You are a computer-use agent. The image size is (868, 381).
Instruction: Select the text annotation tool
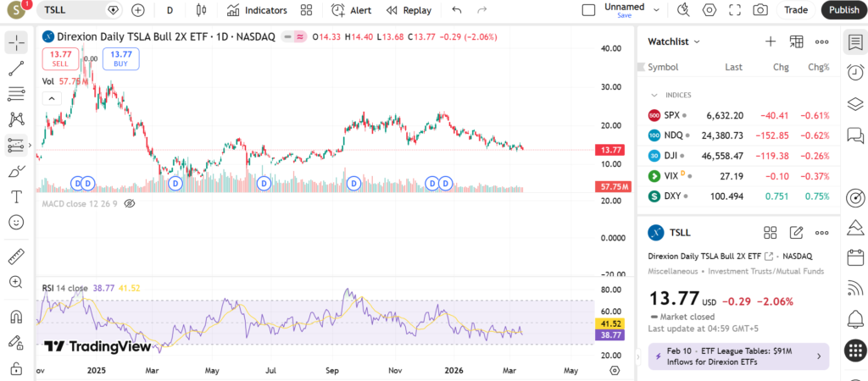[x=16, y=196]
